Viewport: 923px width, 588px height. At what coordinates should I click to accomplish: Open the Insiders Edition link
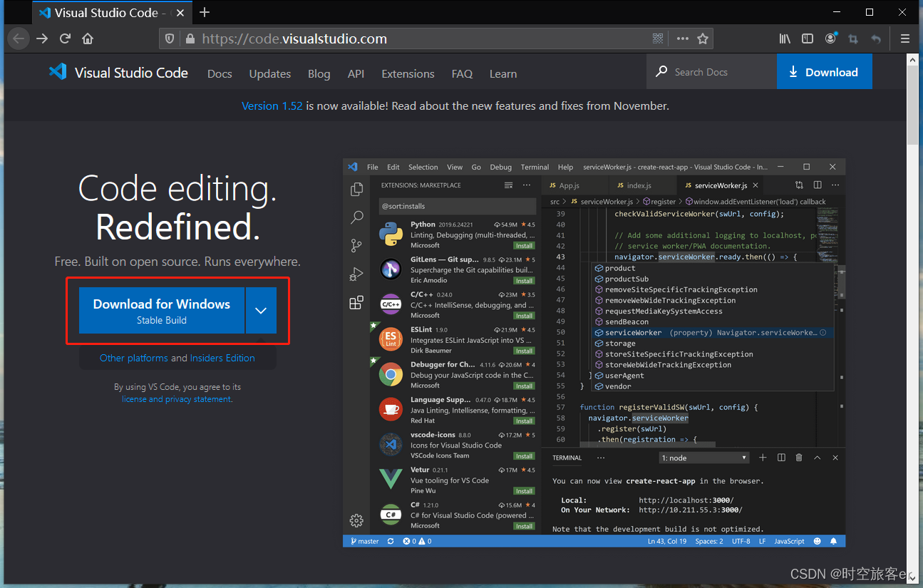point(222,358)
